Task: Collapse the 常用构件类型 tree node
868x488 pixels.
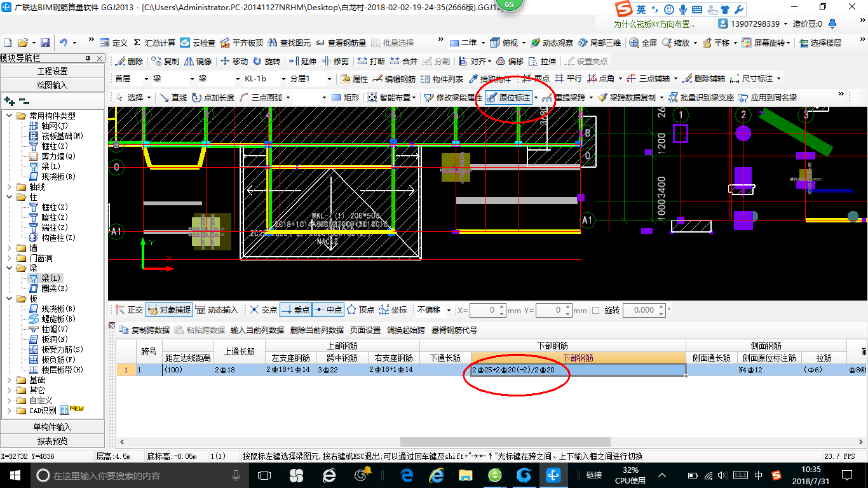Action: [10, 116]
